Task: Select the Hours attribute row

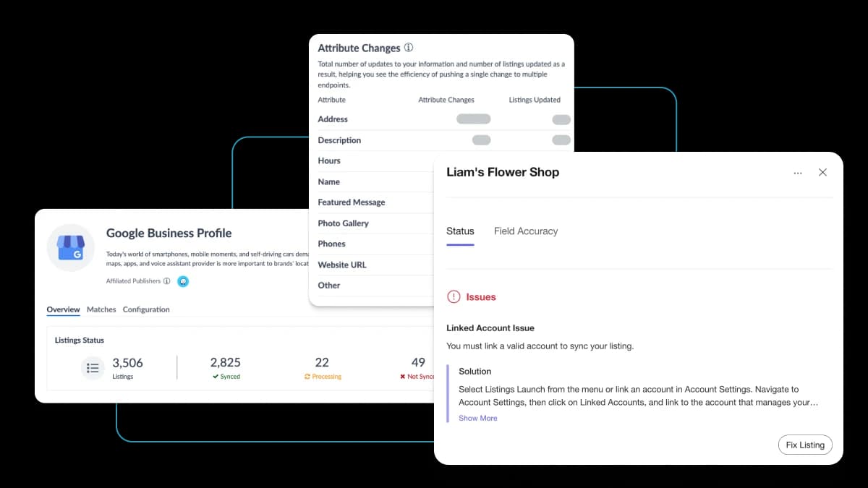Action: (375, 160)
